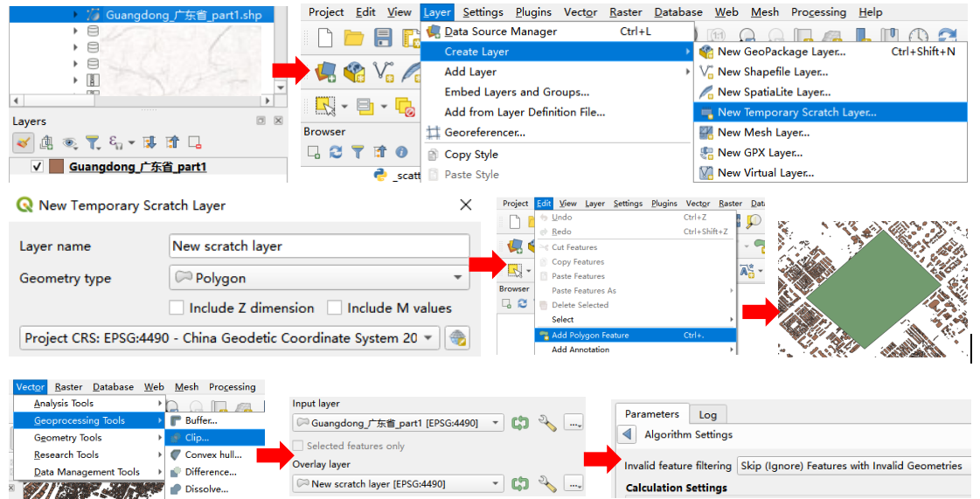
Task: Open the layer styling panel brush icon
Action: (x=23, y=143)
